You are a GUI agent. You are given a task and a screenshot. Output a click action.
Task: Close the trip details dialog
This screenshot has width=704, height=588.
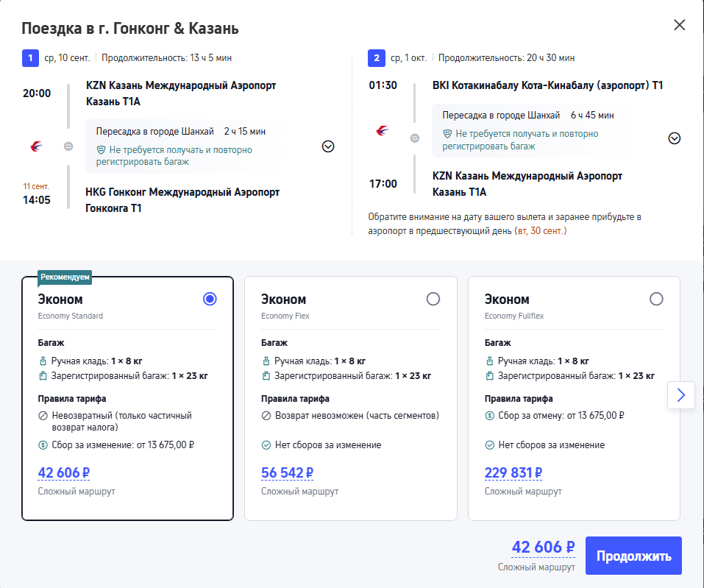tap(680, 25)
